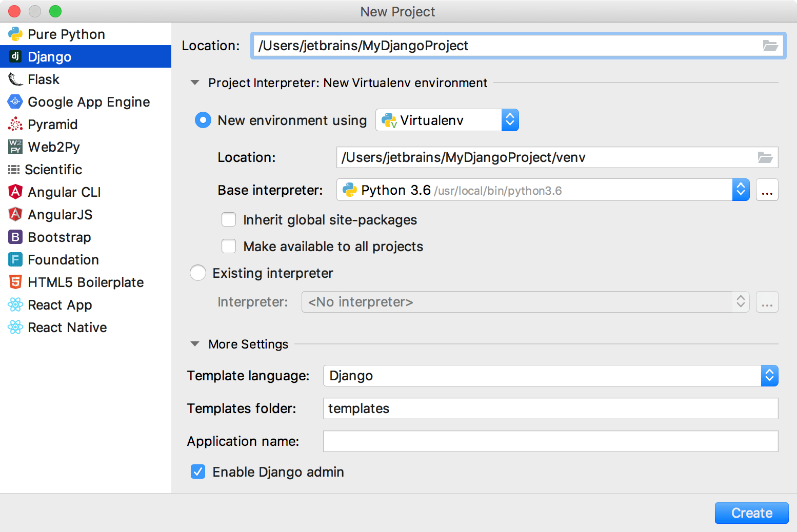This screenshot has height=532, width=797.
Task: Open the Scientific project type
Action: point(55,169)
